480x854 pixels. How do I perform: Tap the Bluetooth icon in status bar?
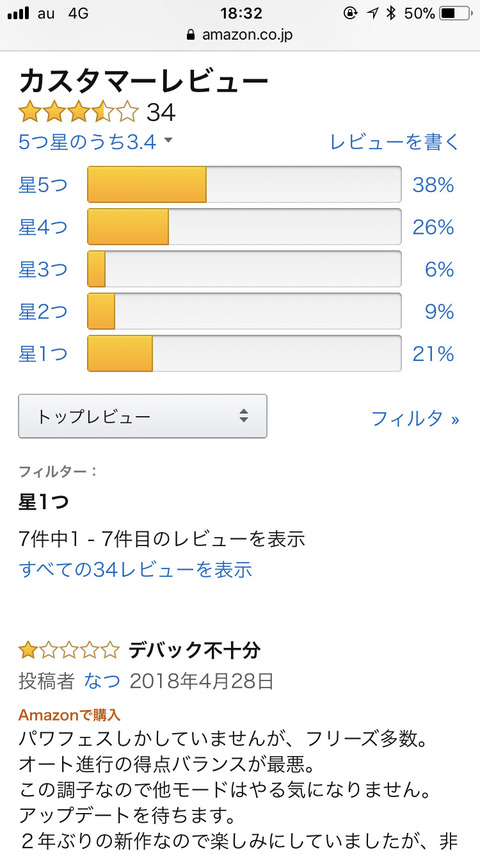point(390,13)
